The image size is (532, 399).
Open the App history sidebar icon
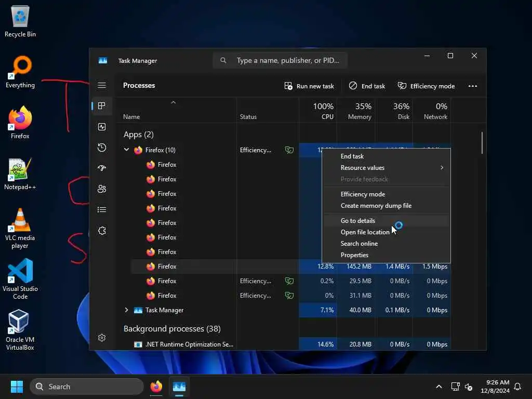[102, 148]
